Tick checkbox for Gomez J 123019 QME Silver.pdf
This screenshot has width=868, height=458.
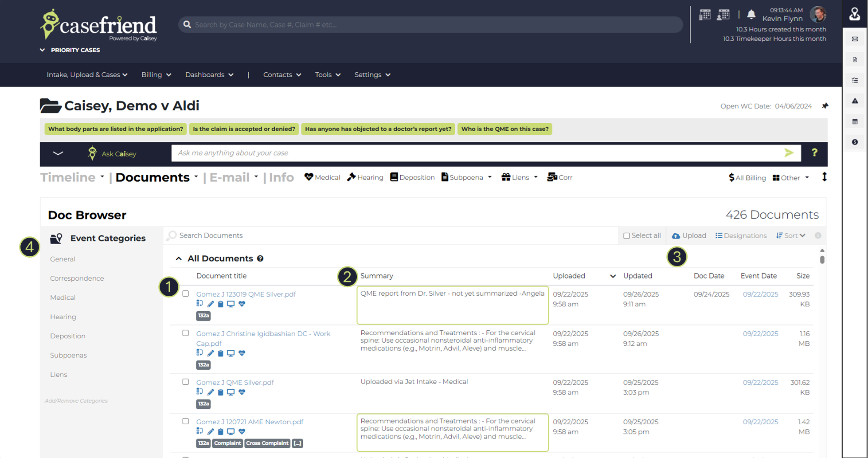pyautogui.click(x=186, y=294)
